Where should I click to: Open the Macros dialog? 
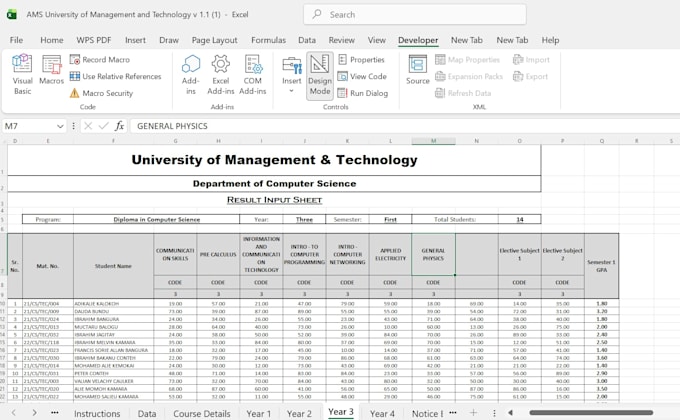pyautogui.click(x=51, y=70)
